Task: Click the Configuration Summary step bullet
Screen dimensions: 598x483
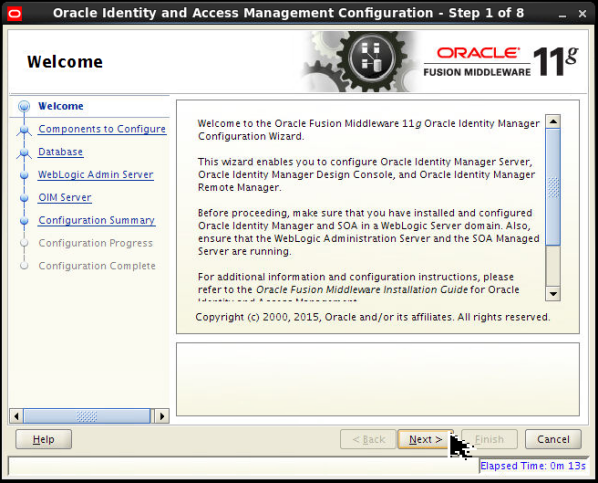Action: click(24, 221)
